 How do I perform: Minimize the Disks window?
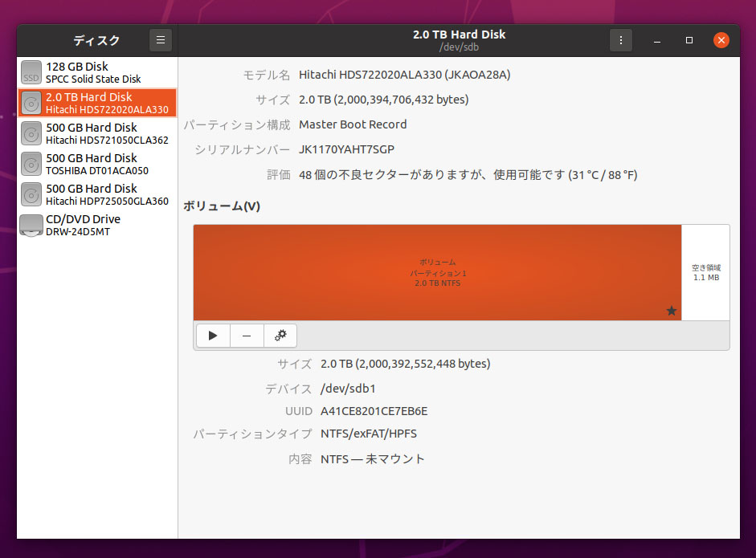656,40
